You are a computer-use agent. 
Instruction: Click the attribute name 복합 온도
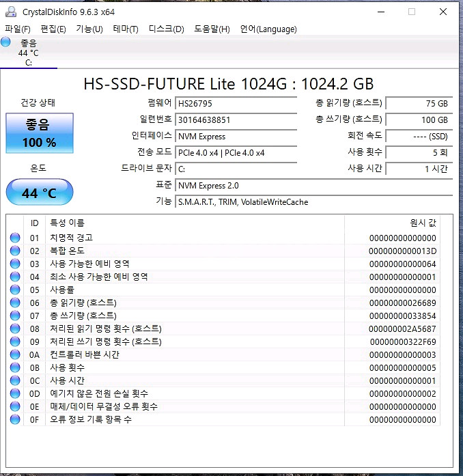pyautogui.click(x=67, y=251)
